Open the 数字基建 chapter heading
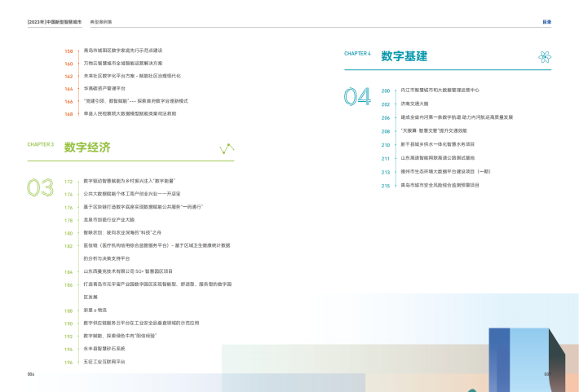Screen dimensions: 579x392 click(404, 56)
